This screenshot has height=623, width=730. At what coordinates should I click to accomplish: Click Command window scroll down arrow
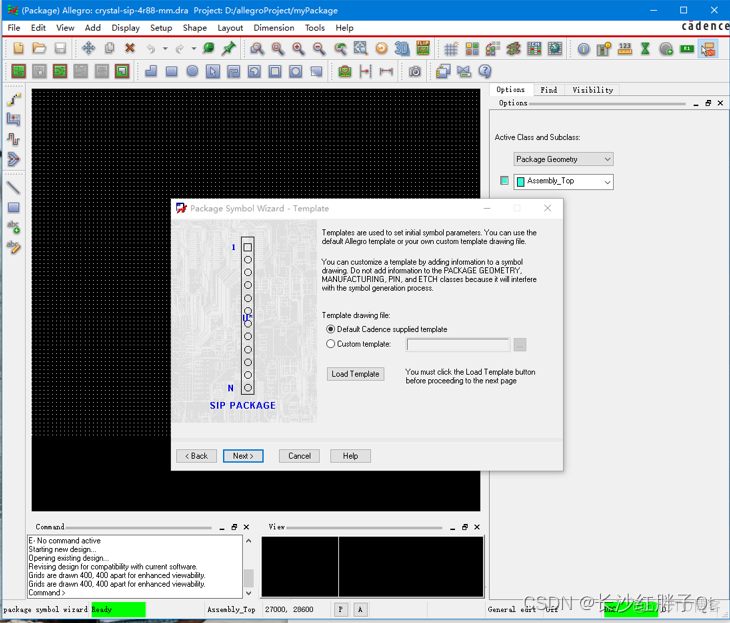coord(249,593)
